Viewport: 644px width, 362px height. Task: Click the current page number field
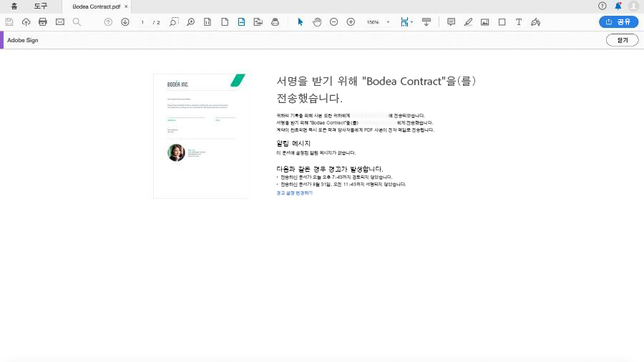pos(142,22)
